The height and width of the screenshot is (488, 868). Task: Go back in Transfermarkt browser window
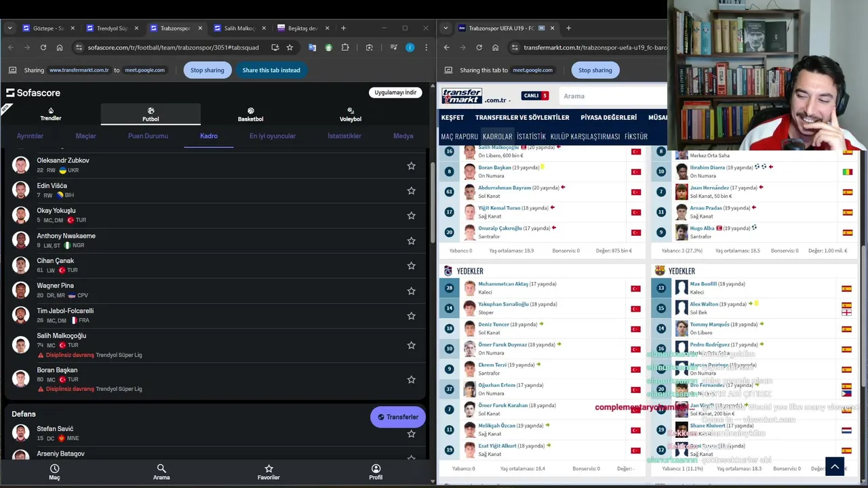[446, 47]
